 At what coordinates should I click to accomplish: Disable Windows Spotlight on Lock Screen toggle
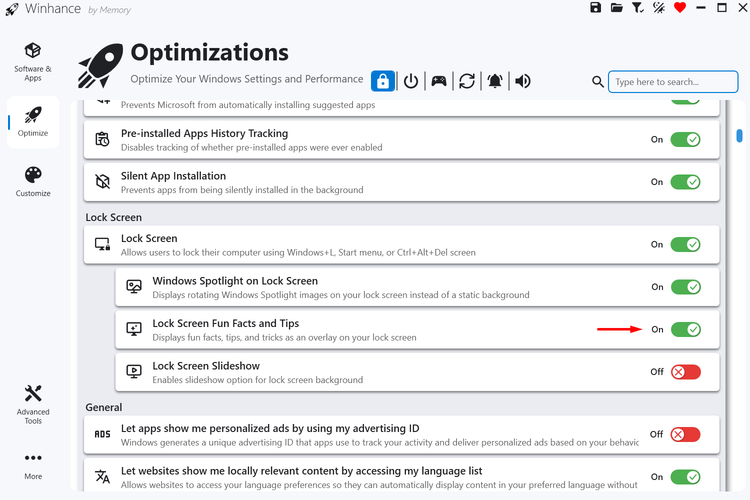[685, 287]
